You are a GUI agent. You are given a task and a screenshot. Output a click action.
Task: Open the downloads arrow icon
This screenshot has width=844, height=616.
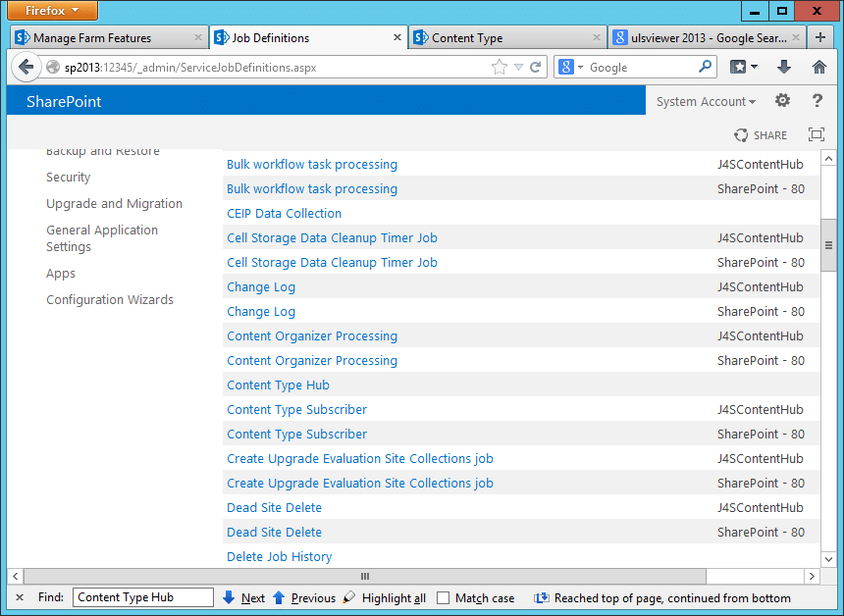tap(784, 67)
